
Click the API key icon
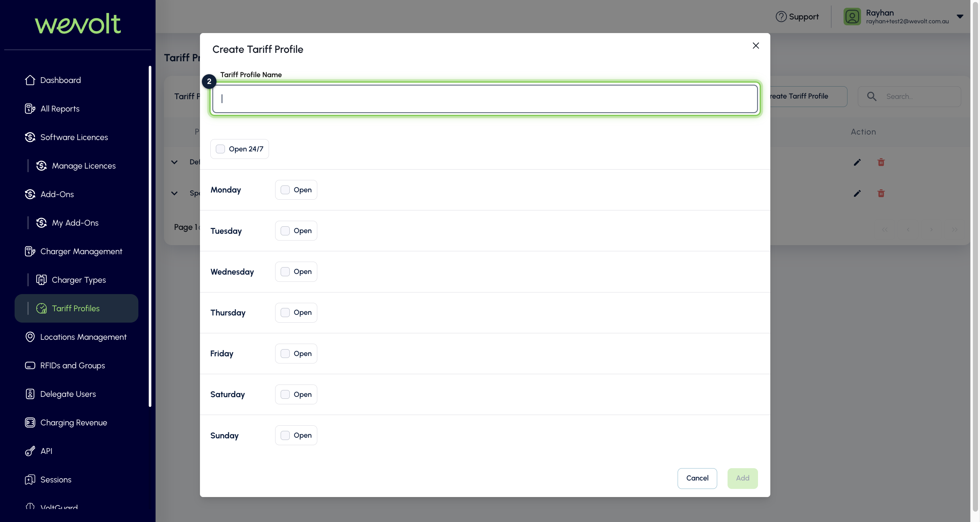pos(30,451)
